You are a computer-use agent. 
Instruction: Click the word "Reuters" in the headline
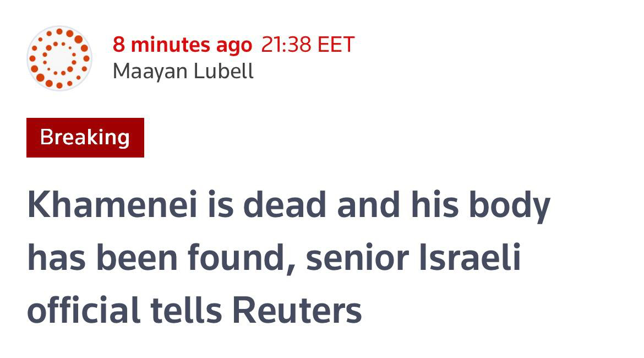coord(297,311)
